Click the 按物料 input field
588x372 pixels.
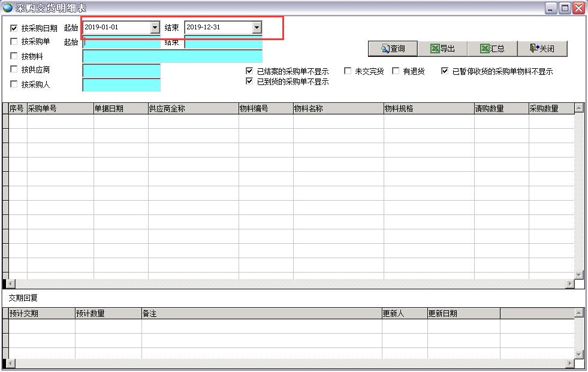[172, 56]
